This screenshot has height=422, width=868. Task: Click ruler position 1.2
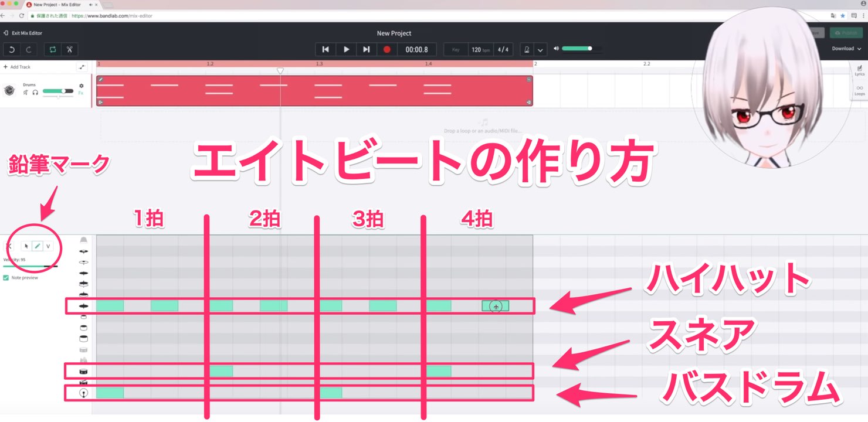click(x=210, y=63)
